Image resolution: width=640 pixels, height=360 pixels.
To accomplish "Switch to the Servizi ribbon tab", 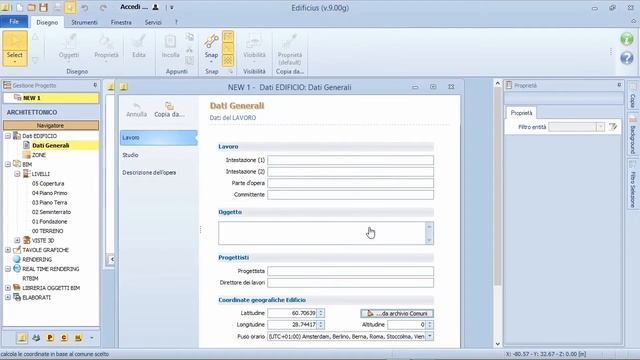I will point(153,22).
